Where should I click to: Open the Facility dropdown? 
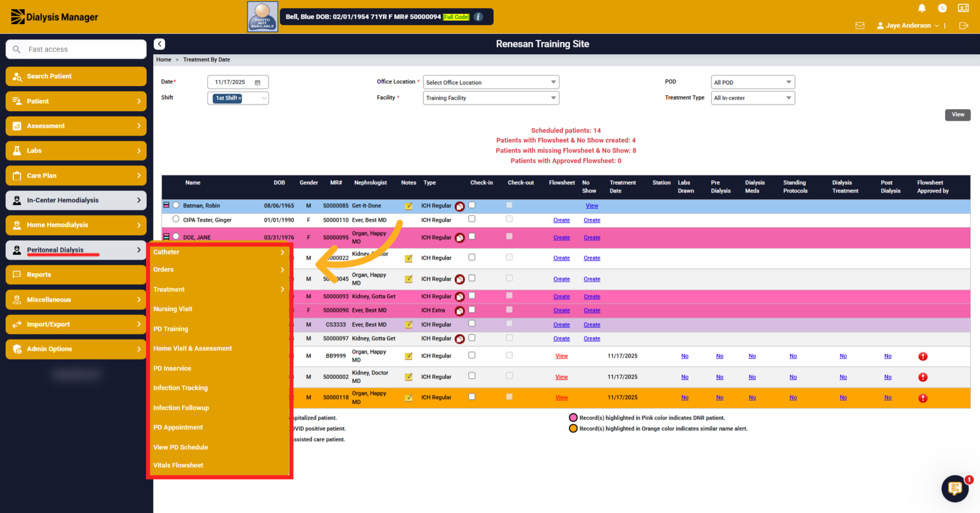(491, 98)
